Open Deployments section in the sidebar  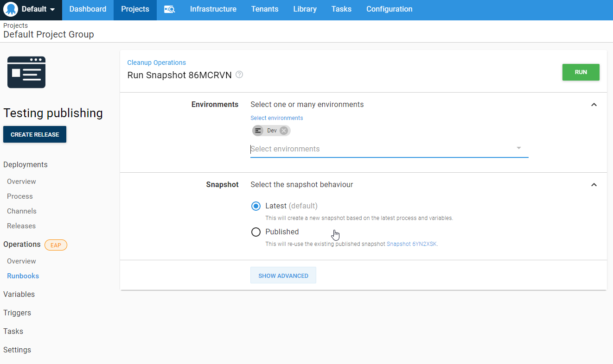tap(26, 164)
